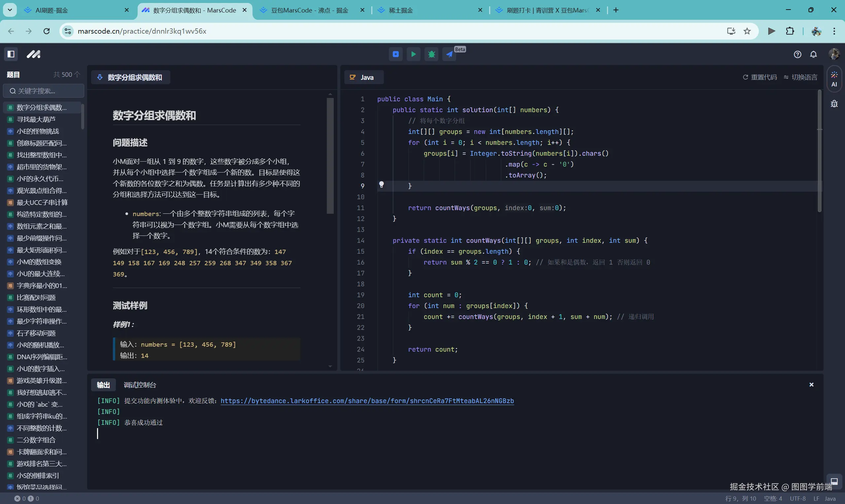Open the 切换语言 language switcher
Viewport: 845px width, 504px height.
tap(800, 78)
